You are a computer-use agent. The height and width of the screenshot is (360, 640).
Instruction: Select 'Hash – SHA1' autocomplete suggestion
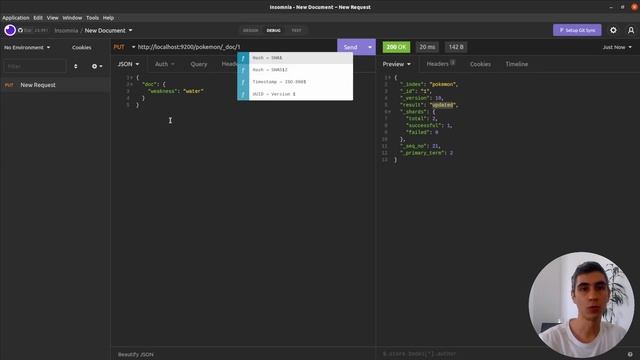coord(295,58)
